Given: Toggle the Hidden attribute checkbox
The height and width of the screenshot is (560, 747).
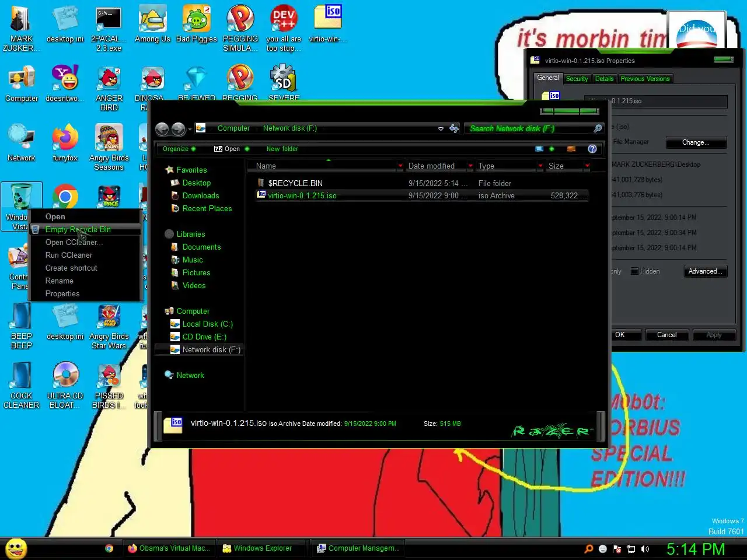Looking at the screenshot, I should pos(634,271).
